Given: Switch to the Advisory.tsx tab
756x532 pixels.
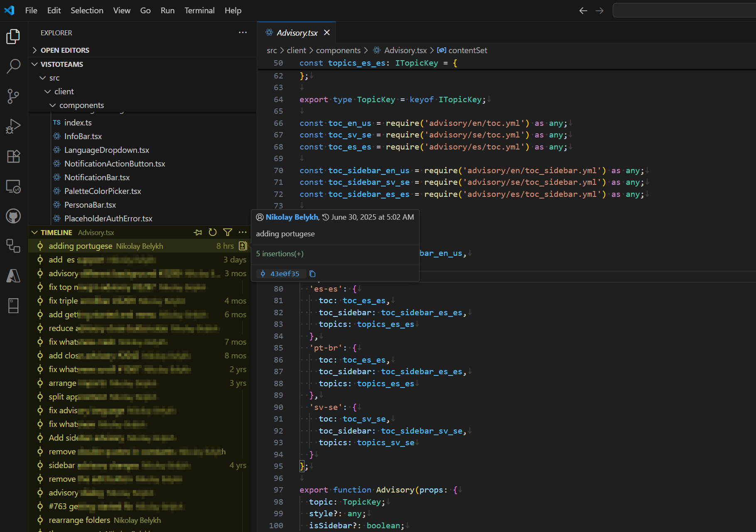Looking at the screenshot, I should (x=297, y=33).
